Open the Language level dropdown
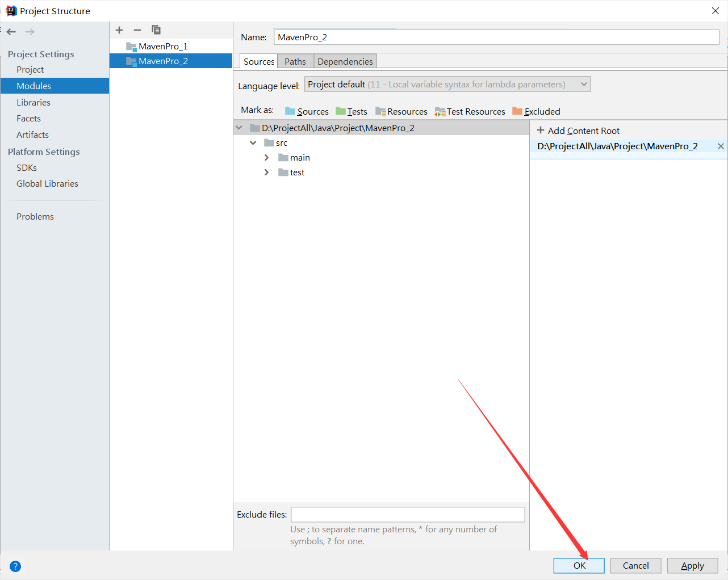 [x=447, y=84]
